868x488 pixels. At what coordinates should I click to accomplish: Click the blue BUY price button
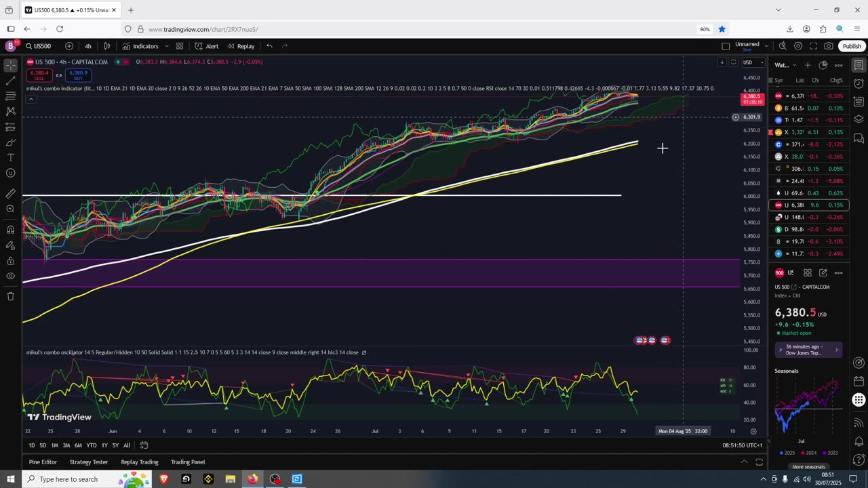(x=78, y=75)
